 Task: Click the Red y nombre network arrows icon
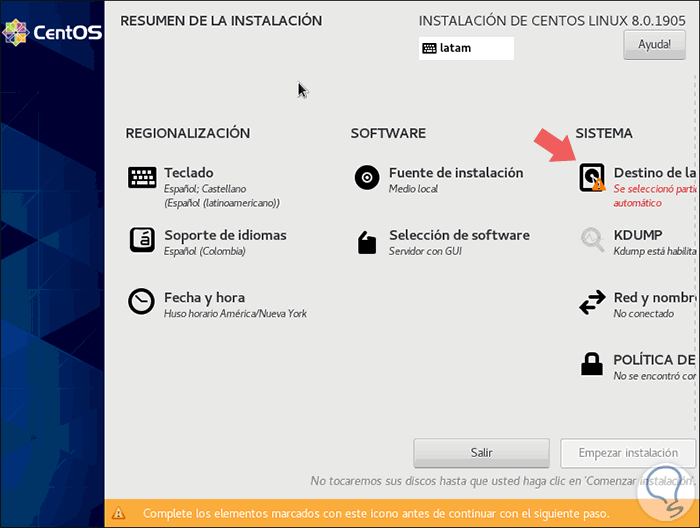[x=592, y=302]
